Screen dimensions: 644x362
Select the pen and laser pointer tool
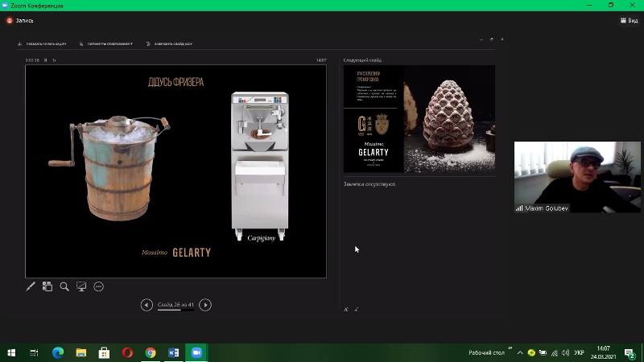tap(31, 286)
